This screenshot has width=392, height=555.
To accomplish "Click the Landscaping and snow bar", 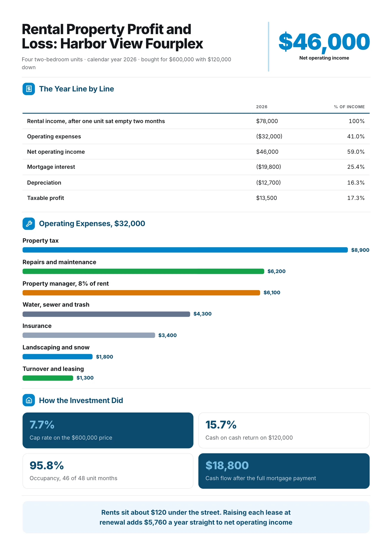I will 58,357.
